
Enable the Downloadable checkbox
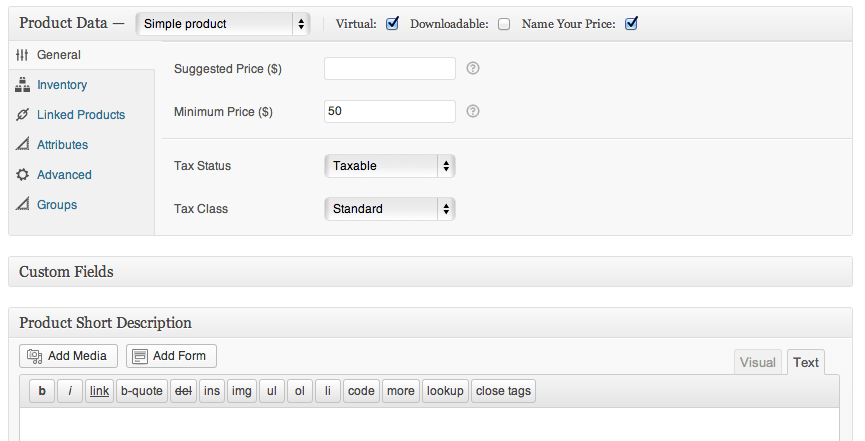pyautogui.click(x=504, y=24)
